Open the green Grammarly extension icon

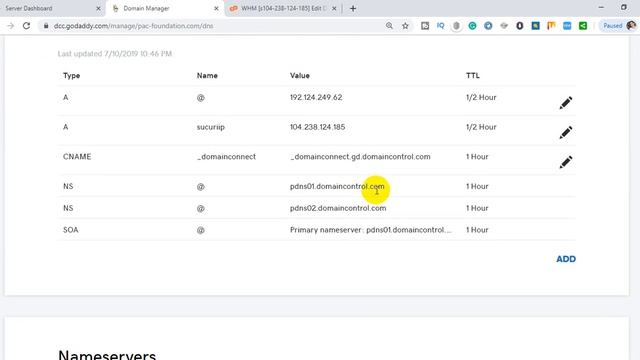coord(472,26)
